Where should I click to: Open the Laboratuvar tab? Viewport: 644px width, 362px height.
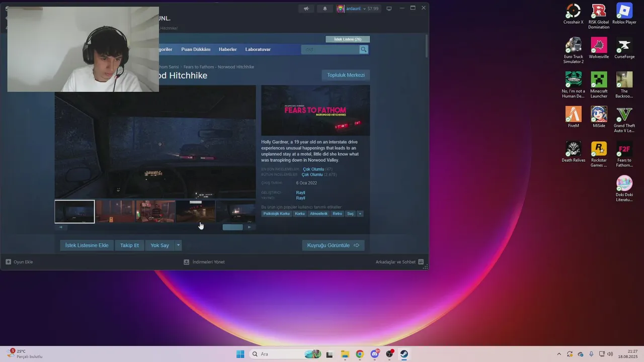[x=258, y=49]
